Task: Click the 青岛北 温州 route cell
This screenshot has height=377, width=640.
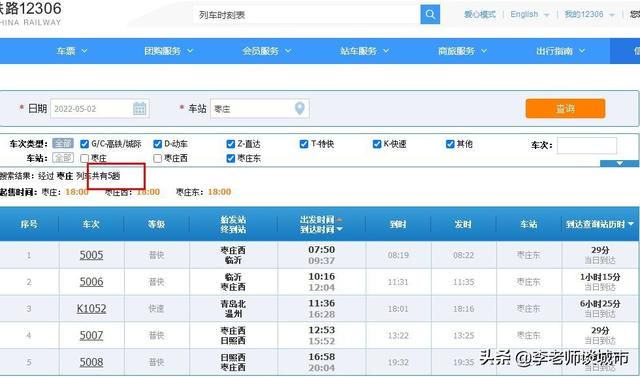Action: (233, 309)
